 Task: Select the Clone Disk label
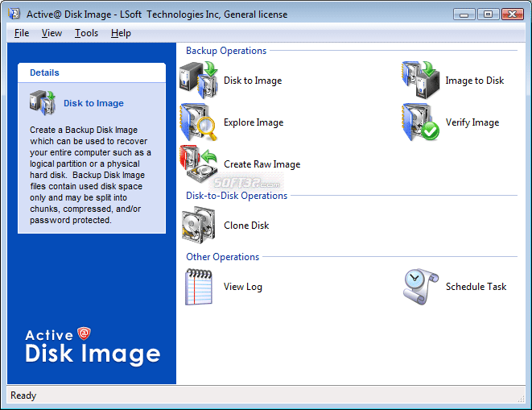(x=246, y=226)
